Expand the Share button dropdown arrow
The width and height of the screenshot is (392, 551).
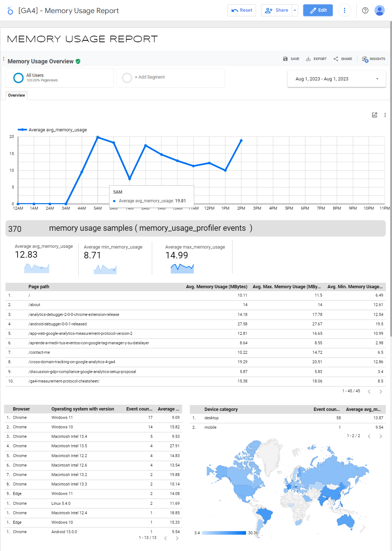(295, 11)
